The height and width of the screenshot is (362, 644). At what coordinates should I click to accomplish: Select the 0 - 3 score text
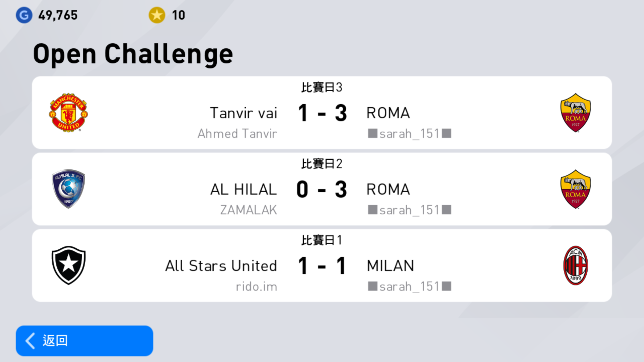[x=322, y=189]
